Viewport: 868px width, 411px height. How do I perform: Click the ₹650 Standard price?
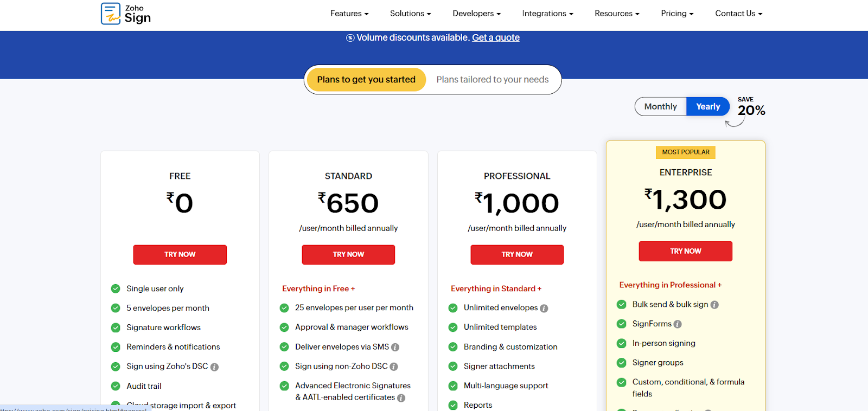point(348,203)
